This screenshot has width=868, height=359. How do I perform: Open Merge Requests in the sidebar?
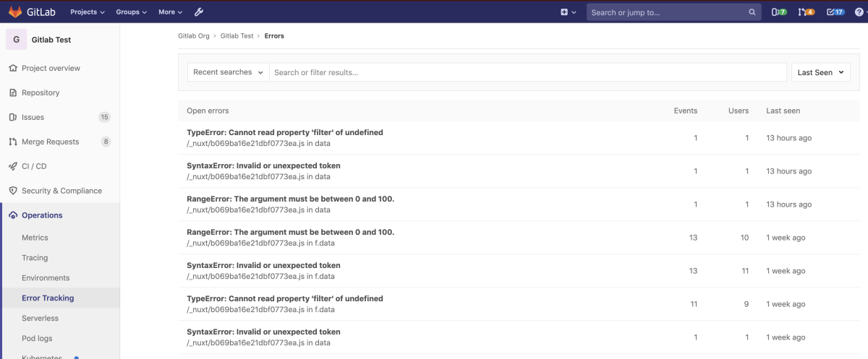tap(50, 142)
